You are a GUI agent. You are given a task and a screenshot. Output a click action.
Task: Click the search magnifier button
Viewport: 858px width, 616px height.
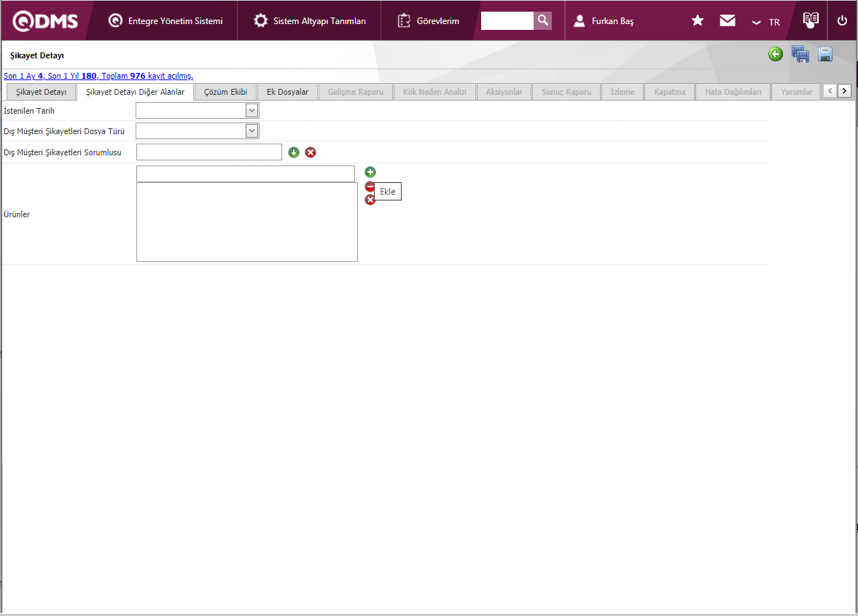click(543, 20)
